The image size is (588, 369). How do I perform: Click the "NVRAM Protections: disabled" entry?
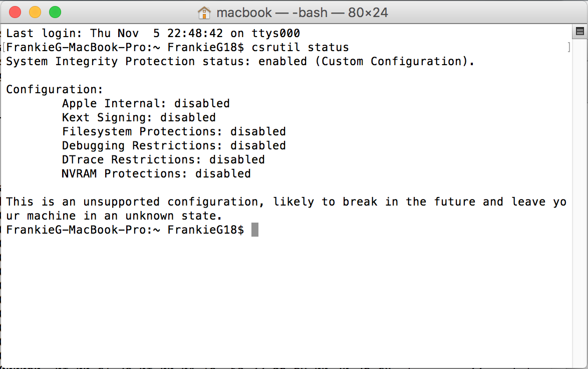pos(156,174)
